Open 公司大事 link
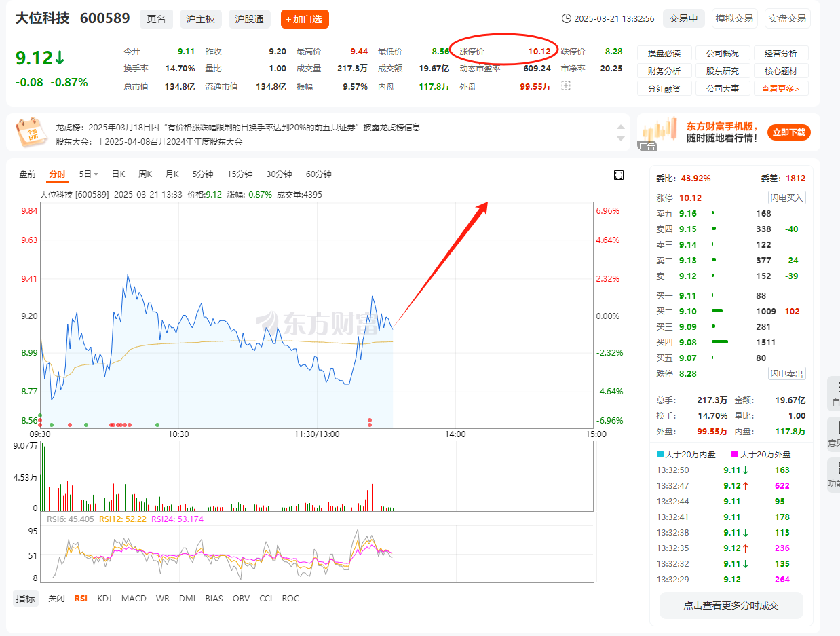Screen dimensions: 840x636 point(723,88)
